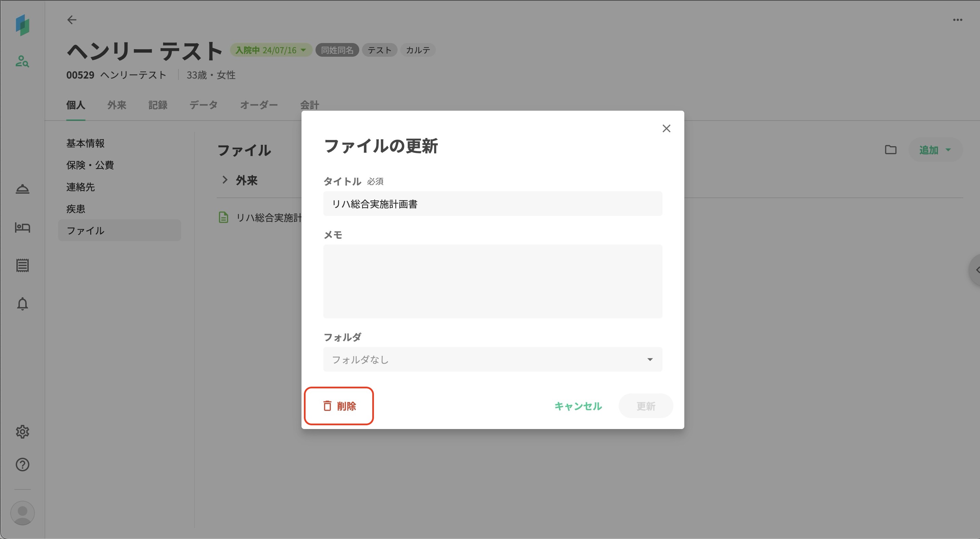Open the notifications bell icon

22,304
